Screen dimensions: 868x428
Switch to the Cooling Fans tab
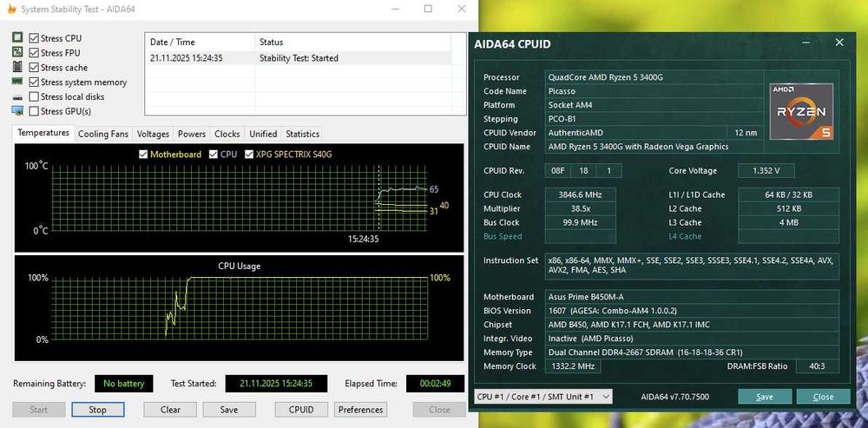tap(103, 134)
